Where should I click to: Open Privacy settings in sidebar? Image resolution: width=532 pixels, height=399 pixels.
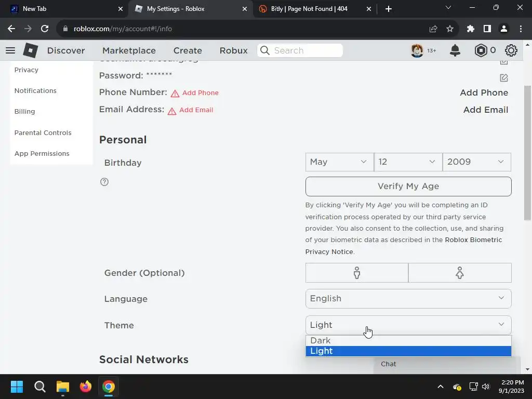[x=26, y=70]
